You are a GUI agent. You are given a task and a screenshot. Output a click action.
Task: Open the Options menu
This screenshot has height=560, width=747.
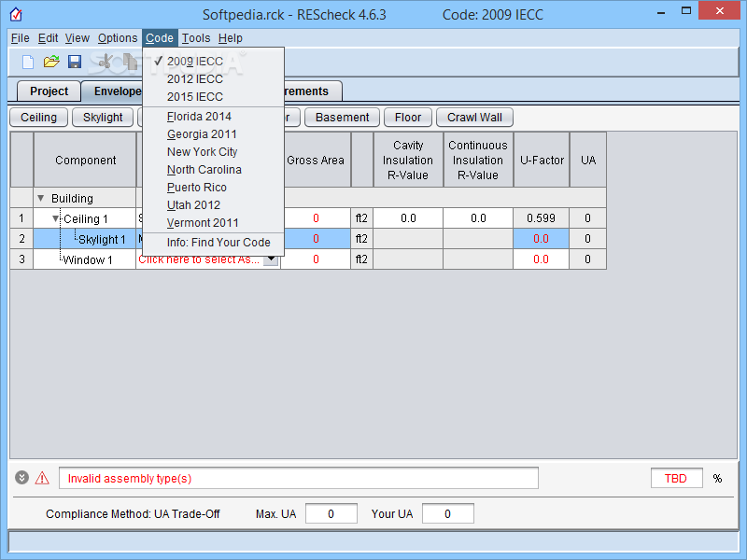118,38
